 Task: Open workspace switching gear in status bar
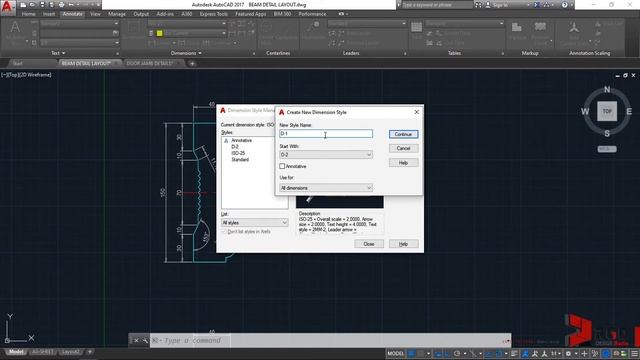pyautogui.click(x=568, y=353)
